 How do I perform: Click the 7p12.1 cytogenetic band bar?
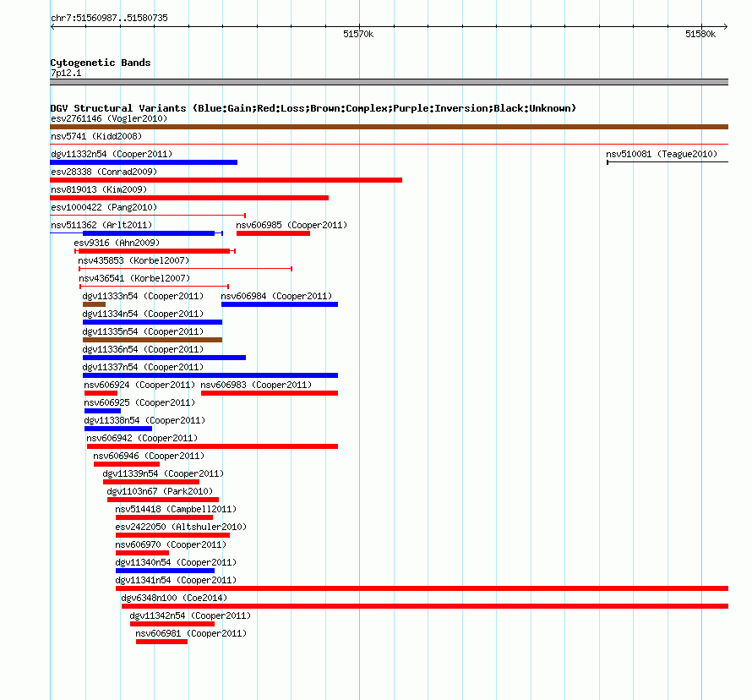click(x=389, y=82)
